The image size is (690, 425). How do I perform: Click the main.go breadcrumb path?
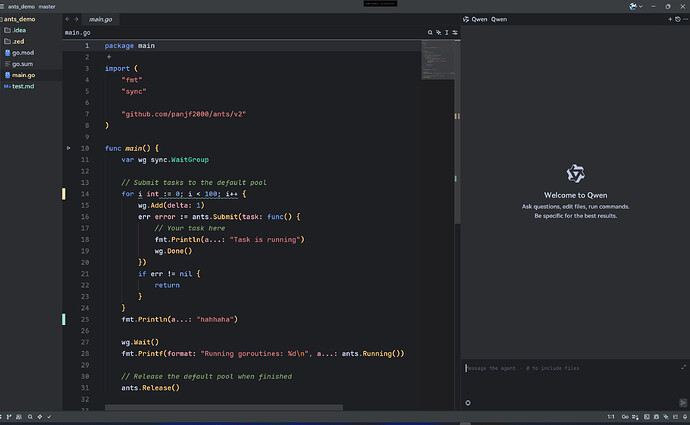(77, 33)
